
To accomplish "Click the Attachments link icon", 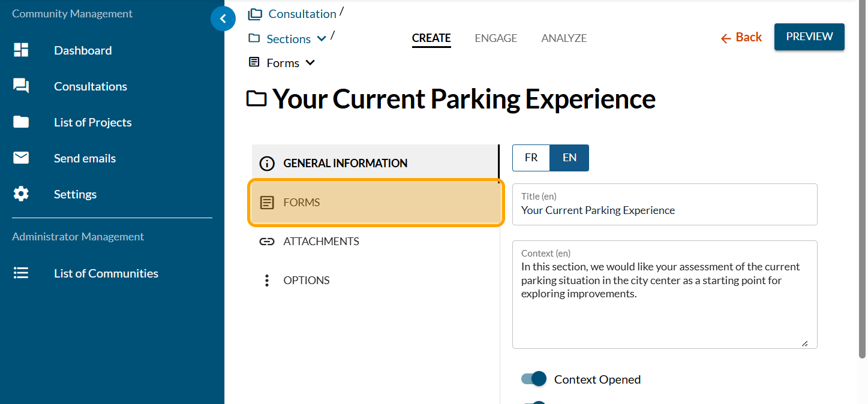I will (266, 242).
